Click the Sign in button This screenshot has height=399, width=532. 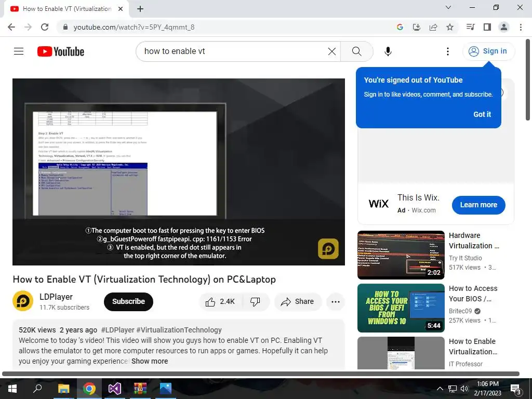(x=488, y=51)
